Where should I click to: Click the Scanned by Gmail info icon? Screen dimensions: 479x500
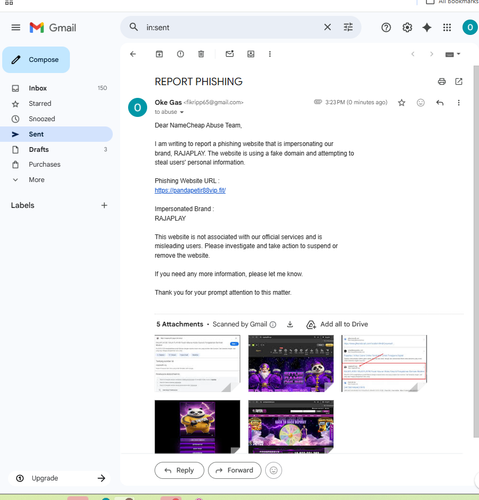(273, 324)
